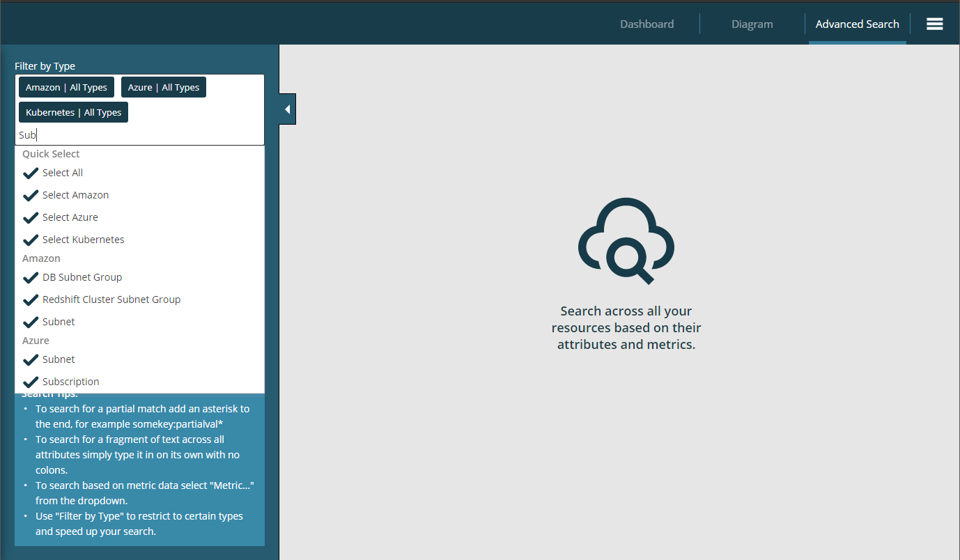Screen dimensions: 960x560
Task: Click checkmark icon beside Subscription
Action: pos(31,382)
